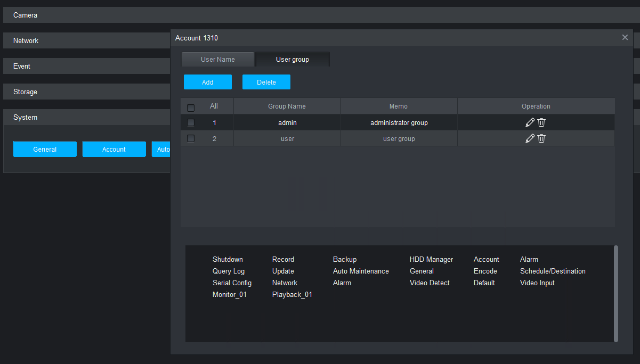Viewport: 640px width, 364px height.
Task: Edit the admin group with pencil icon
Action: [530, 122]
